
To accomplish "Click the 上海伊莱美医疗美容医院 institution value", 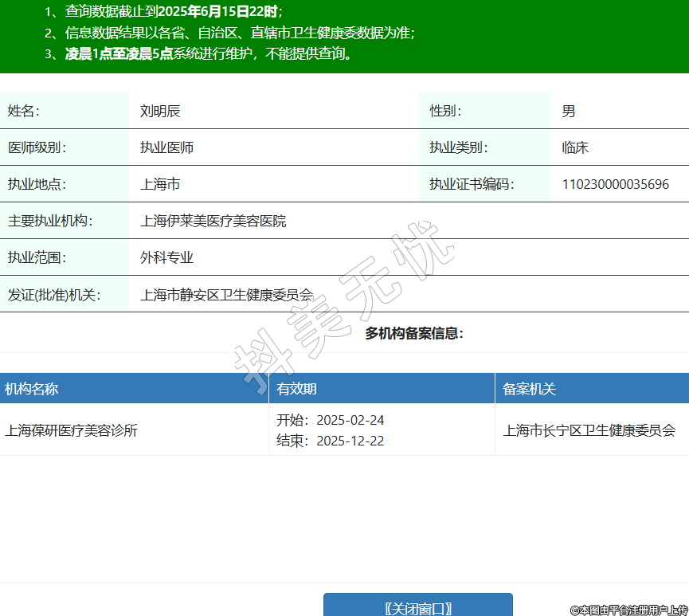I will point(213,221).
